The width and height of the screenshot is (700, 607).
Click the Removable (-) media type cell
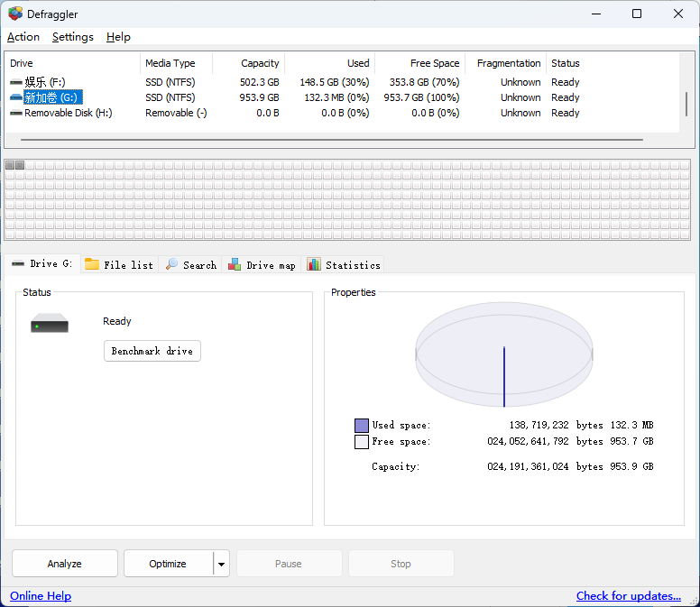tap(176, 113)
